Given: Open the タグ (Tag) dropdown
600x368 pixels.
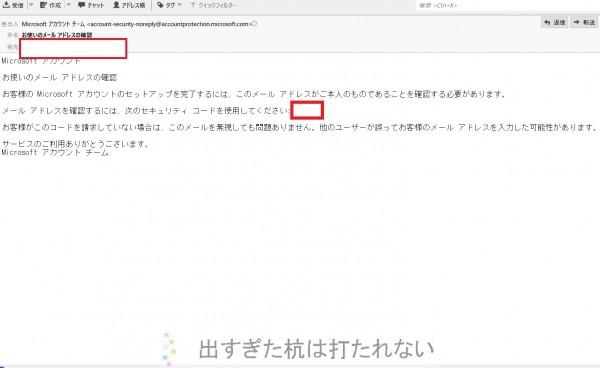Looking at the screenshot, I should (x=170, y=5).
